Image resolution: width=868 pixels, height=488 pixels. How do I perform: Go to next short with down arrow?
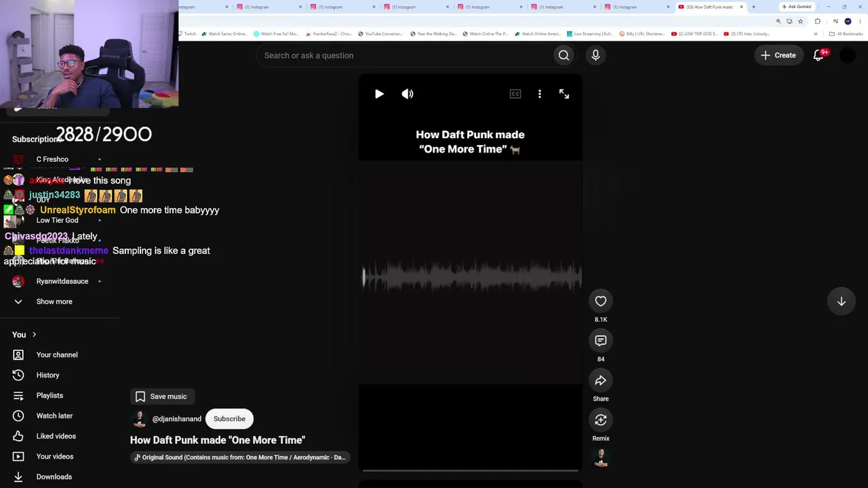(x=841, y=301)
